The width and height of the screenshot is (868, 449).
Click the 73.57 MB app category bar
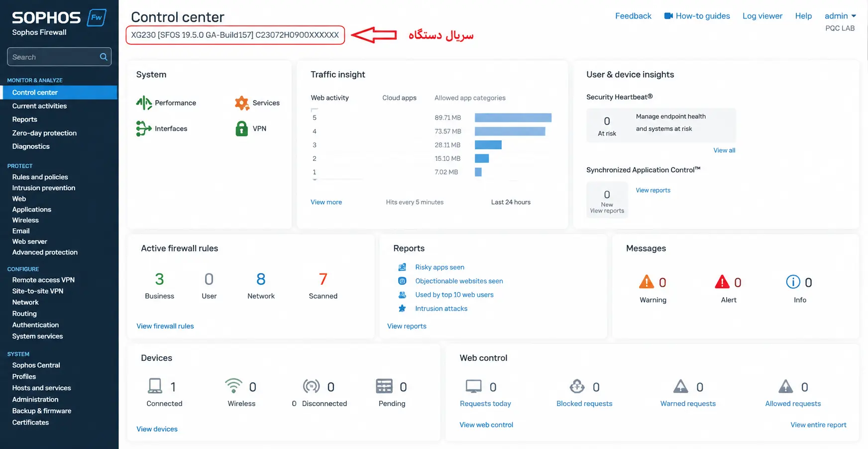(510, 131)
